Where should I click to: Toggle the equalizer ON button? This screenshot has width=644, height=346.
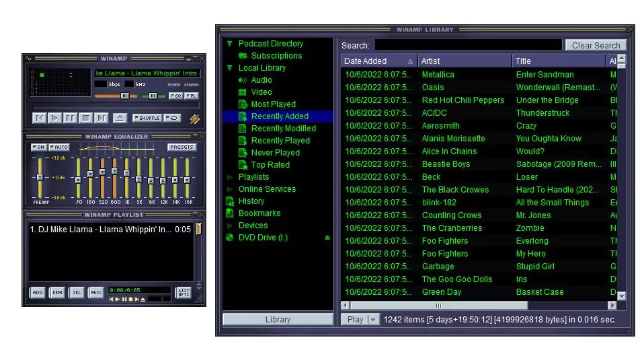(x=39, y=147)
